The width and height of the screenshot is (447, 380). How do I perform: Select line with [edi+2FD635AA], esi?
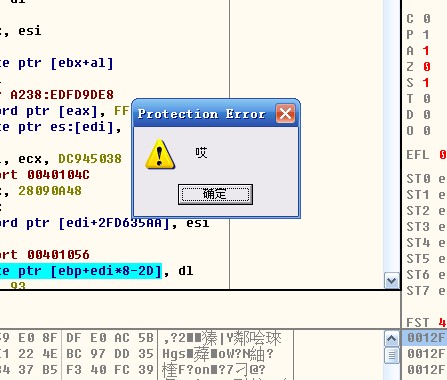point(105,223)
